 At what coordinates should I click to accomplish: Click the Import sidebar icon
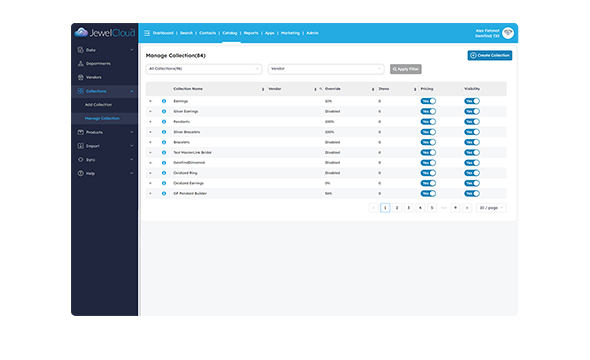pos(81,146)
